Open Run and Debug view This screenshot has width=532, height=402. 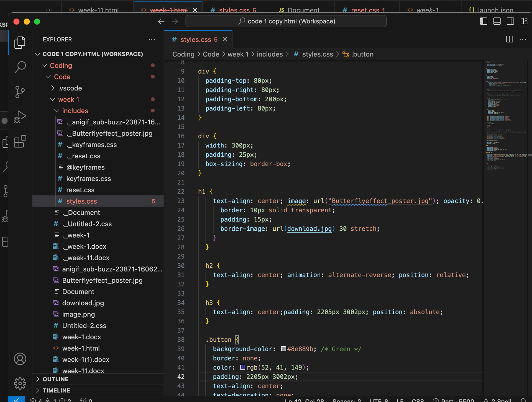pos(20,117)
